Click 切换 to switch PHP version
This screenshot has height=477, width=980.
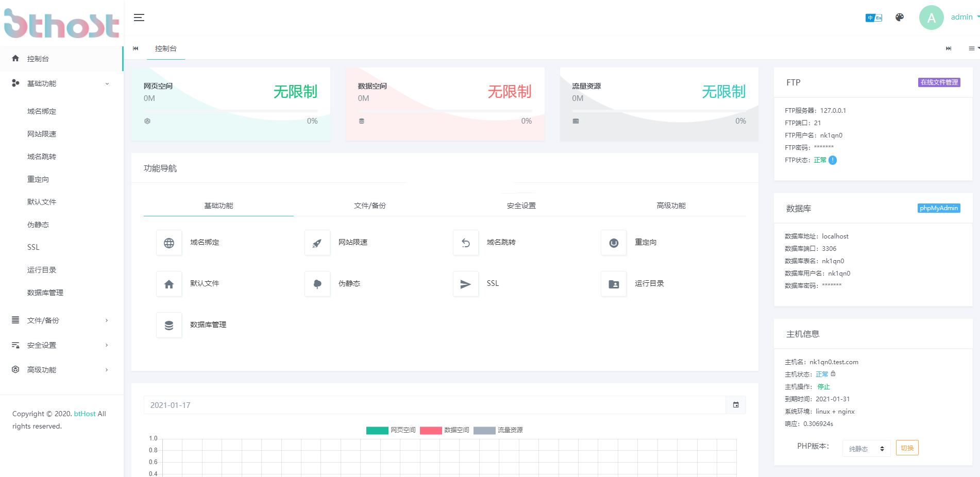click(x=907, y=448)
